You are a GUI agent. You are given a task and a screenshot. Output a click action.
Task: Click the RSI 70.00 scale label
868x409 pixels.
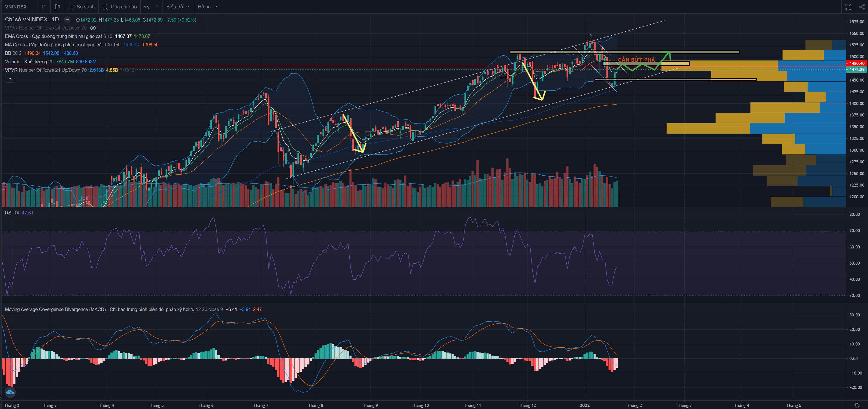(854, 231)
